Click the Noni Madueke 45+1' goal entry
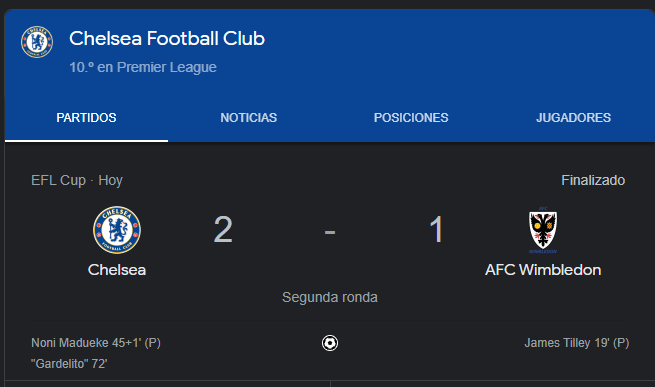Viewport: 655px width, 387px height. (x=96, y=343)
